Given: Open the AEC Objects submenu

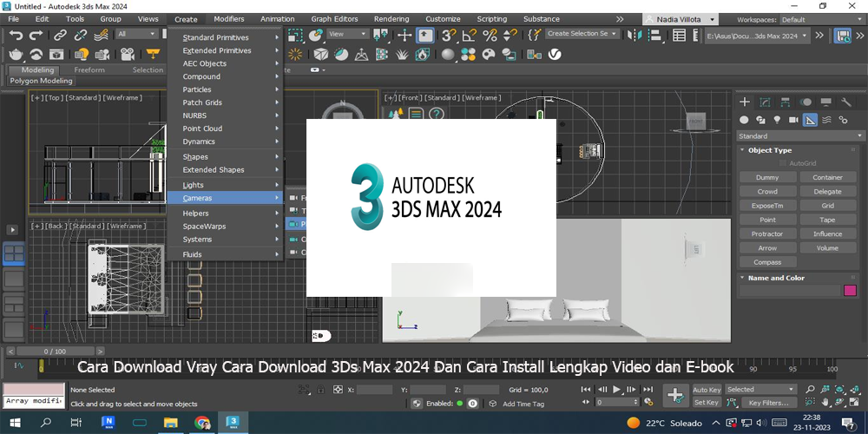Looking at the screenshot, I should [226, 63].
